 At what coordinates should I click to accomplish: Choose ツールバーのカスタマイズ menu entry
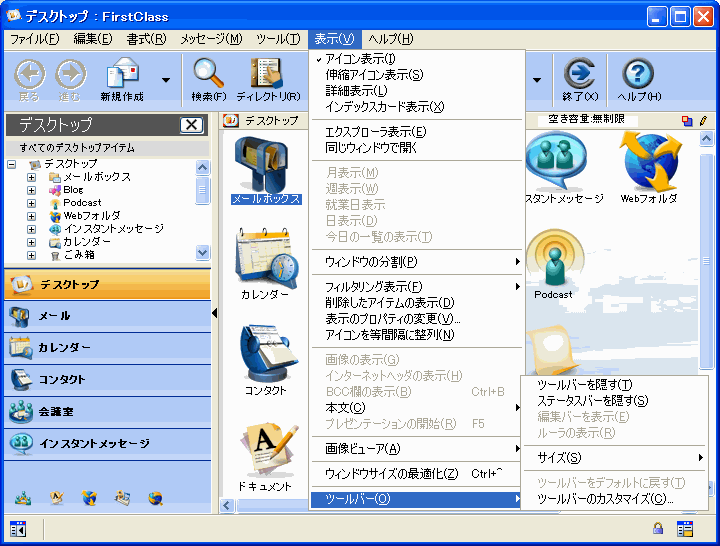click(605, 499)
